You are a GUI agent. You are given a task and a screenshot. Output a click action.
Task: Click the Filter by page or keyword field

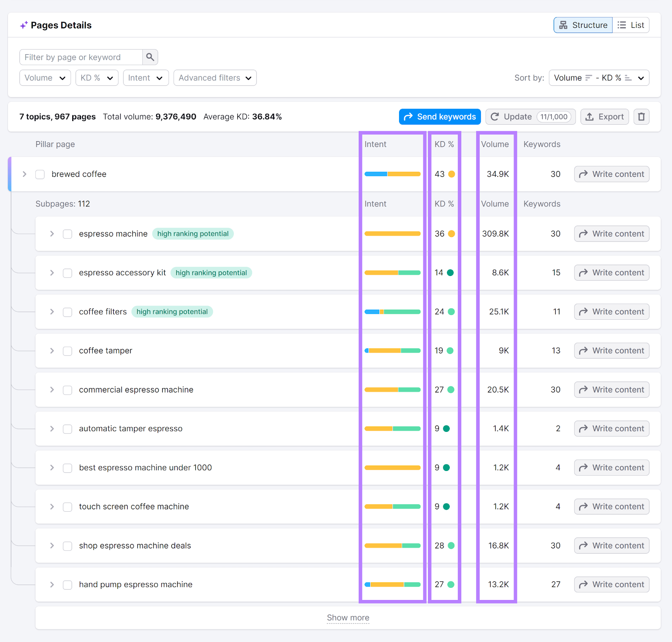[81, 57]
